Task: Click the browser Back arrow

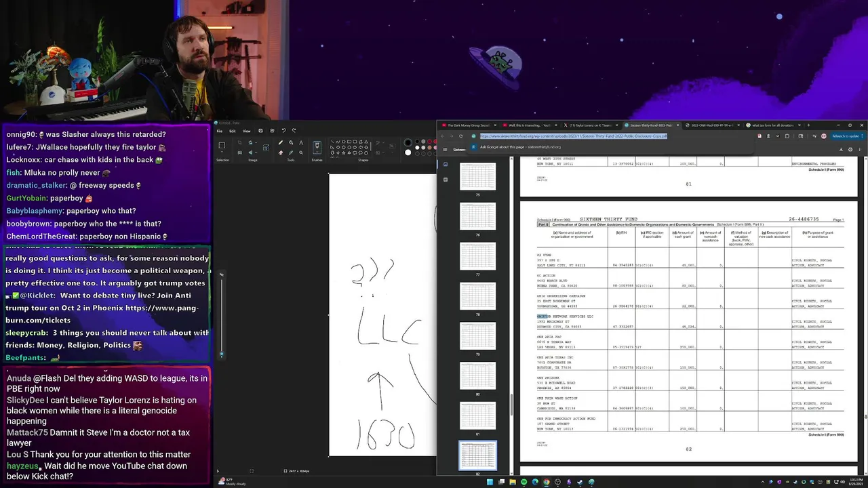Action: click(442, 136)
